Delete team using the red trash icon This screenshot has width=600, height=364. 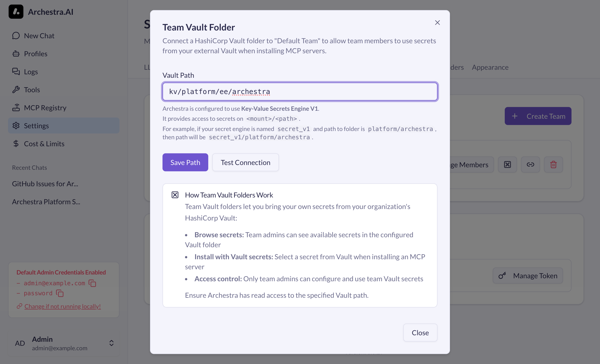pos(553,164)
